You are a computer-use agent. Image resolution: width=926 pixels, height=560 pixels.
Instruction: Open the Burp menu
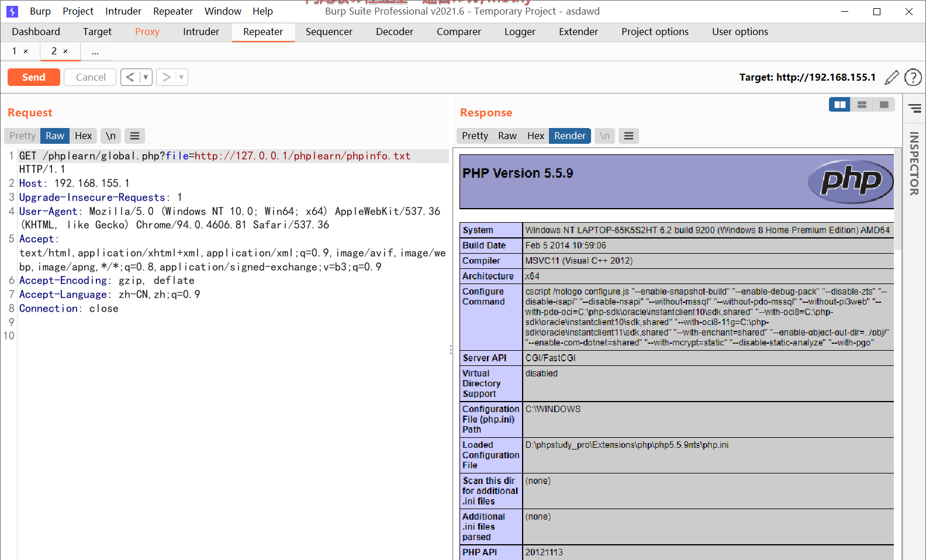[x=40, y=11]
